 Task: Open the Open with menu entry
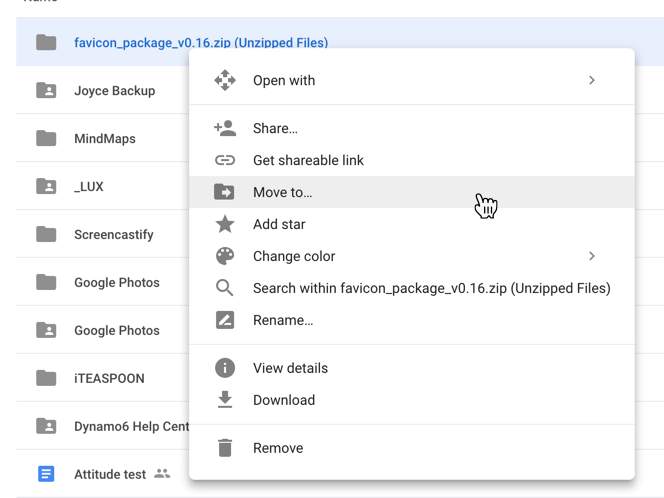tap(412, 80)
